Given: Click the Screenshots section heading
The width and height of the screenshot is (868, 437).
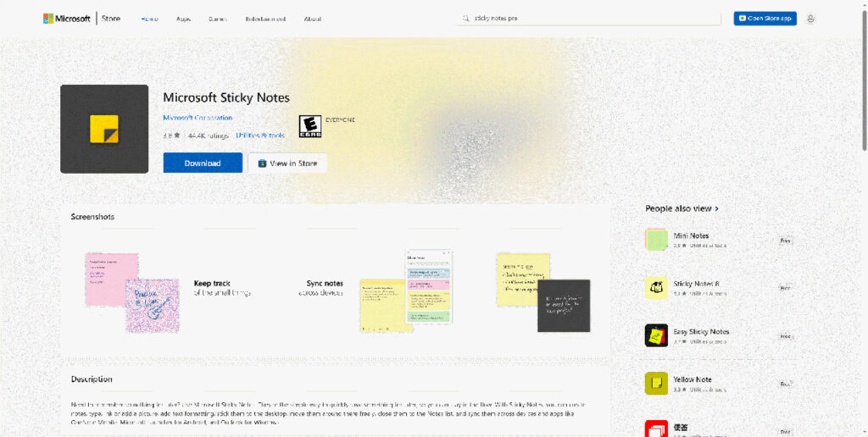Looking at the screenshot, I should 92,217.
